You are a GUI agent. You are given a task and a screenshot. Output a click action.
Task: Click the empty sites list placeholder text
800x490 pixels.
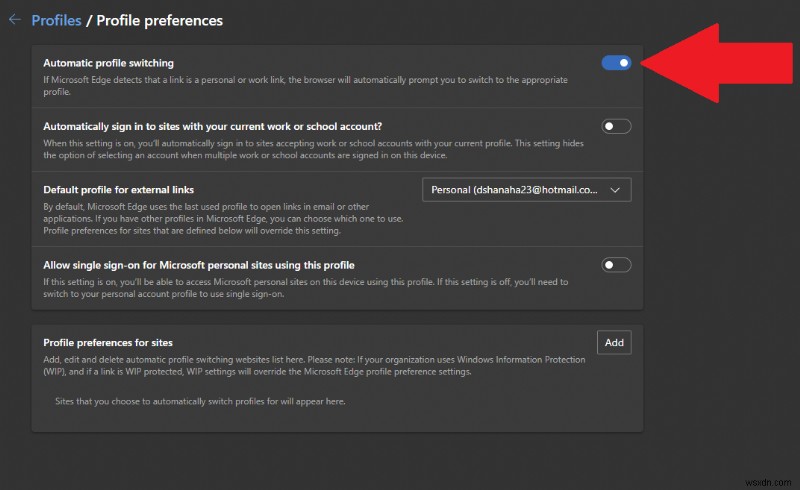[x=201, y=402]
